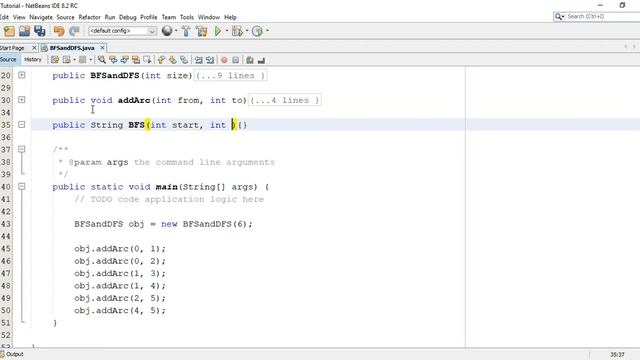
Task: Click the folded '{...9 lines }' placeholder
Action: pyautogui.click(x=230, y=76)
